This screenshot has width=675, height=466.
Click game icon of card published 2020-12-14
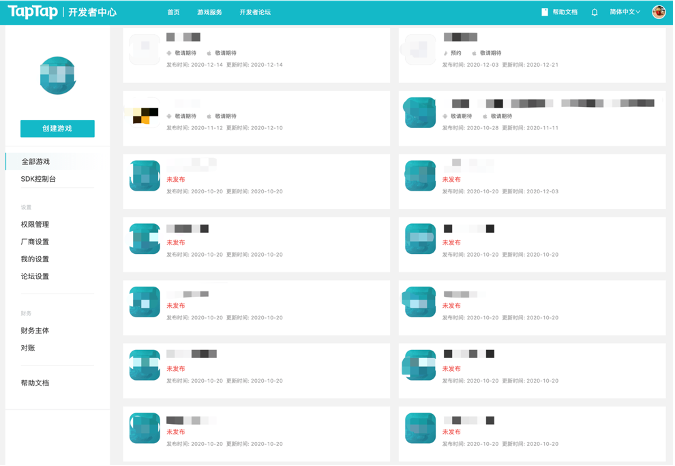[x=145, y=49]
